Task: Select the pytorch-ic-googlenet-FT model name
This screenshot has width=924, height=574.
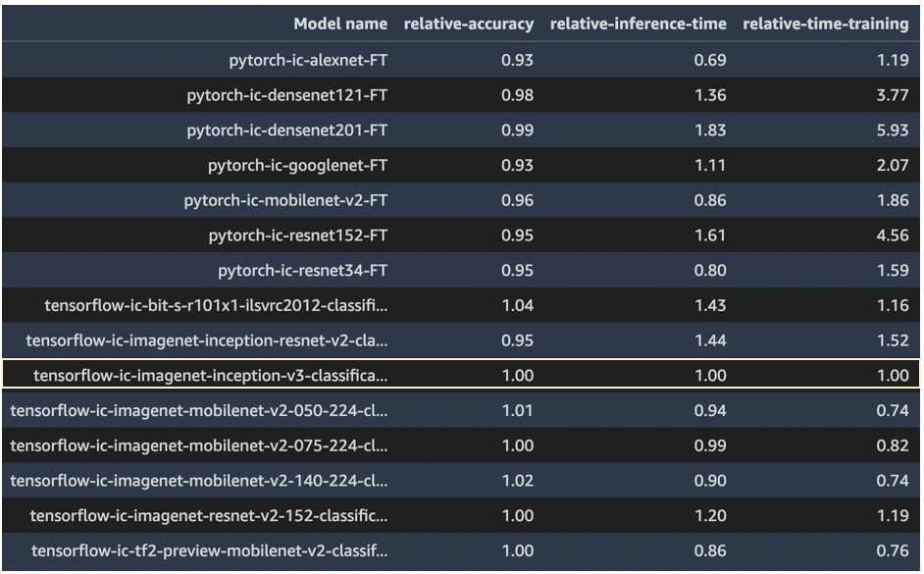Action: pos(297,166)
